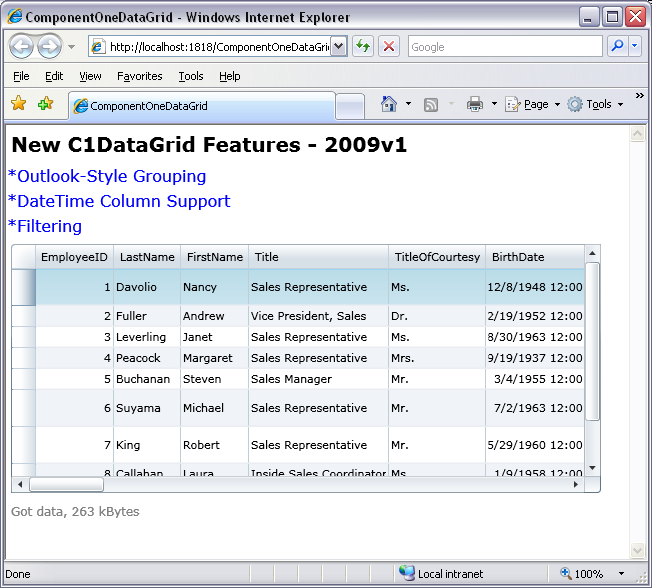This screenshot has height=588, width=652.
Task: Click the grid horizontal scrollbar thumb
Action: (x=66, y=484)
